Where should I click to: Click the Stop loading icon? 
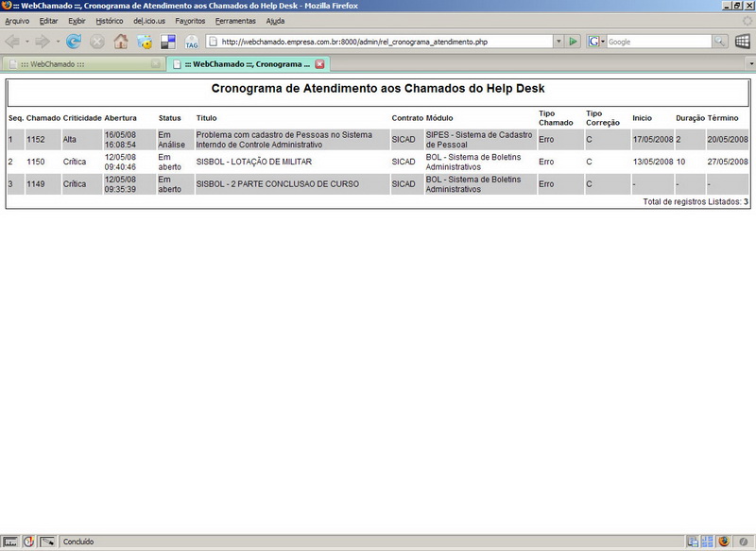tap(96, 42)
